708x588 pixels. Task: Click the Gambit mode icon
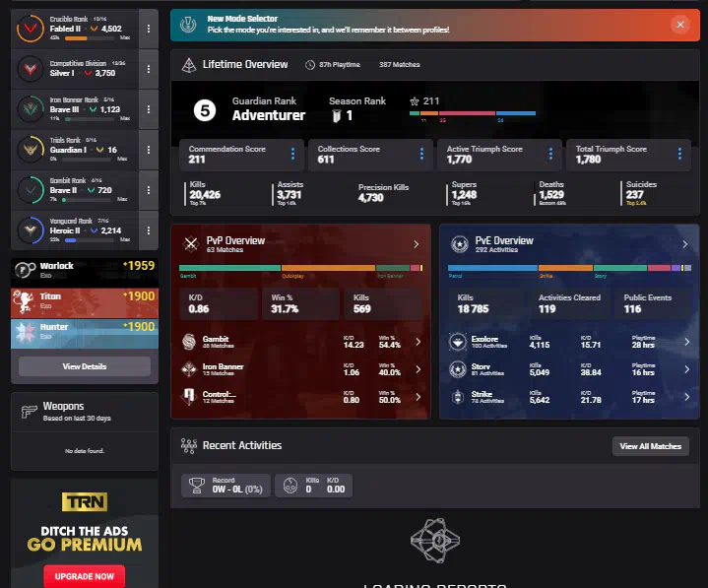pyautogui.click(x=189, y=342)
